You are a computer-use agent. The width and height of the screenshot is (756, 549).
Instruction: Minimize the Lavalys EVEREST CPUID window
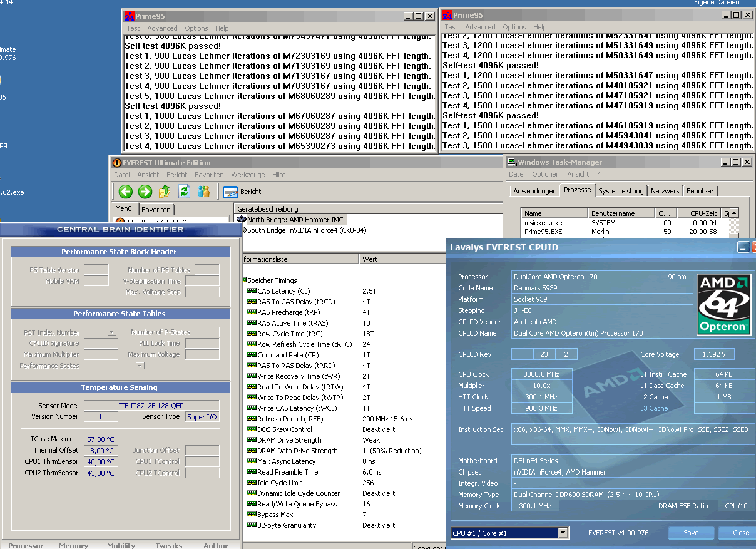point(743,247)
